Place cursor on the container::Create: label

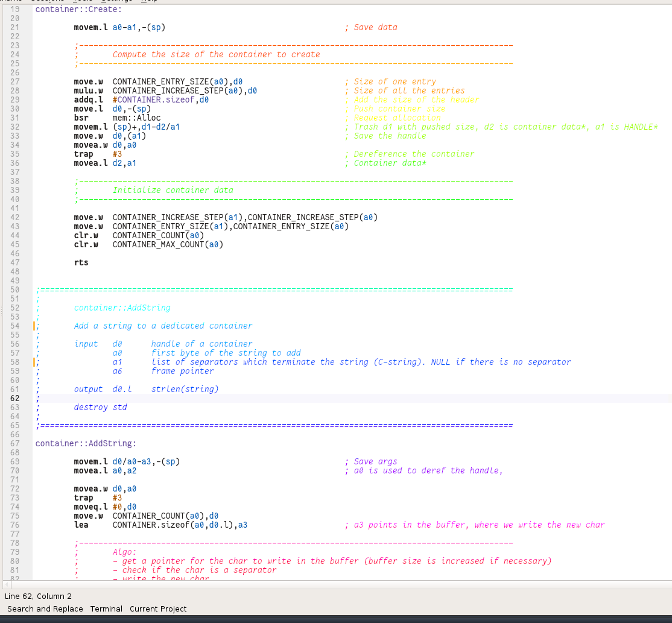click(78, 9)
